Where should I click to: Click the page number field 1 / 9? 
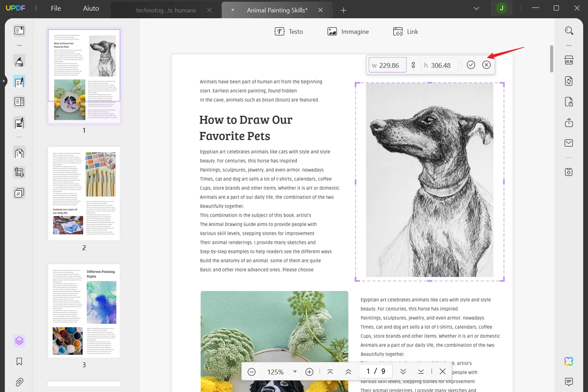click(376, 371)
